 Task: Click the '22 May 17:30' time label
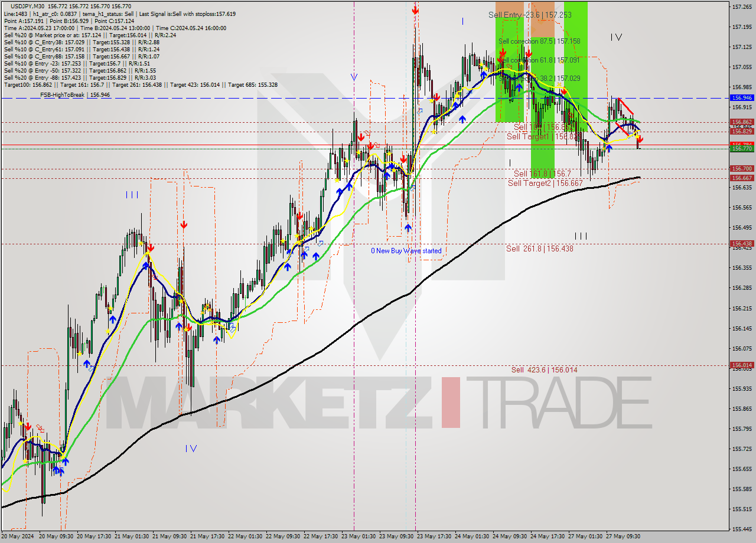click(320, 537)
